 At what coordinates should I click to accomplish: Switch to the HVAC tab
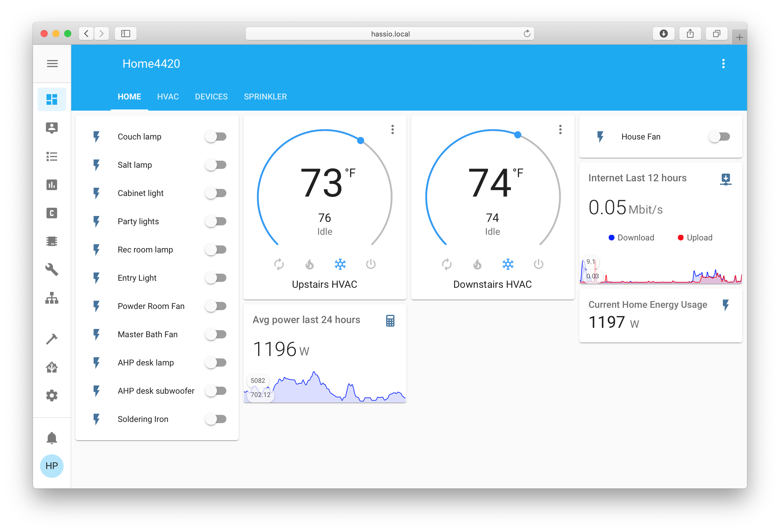coord(168,97)
